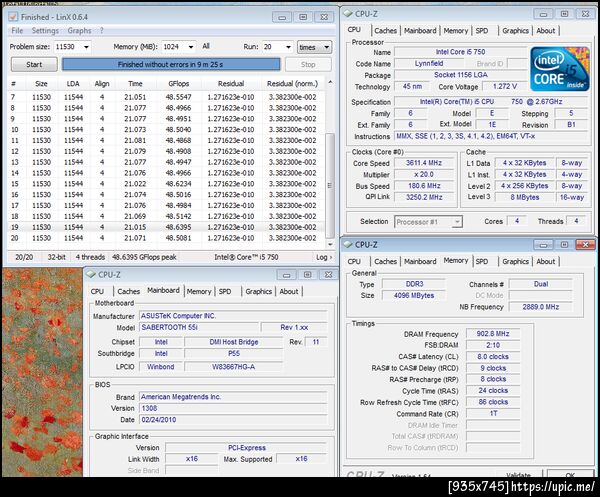Switch to SPD tab in top CPU-Z window
This screenshot has width=600, height=497.
point(482,31)
